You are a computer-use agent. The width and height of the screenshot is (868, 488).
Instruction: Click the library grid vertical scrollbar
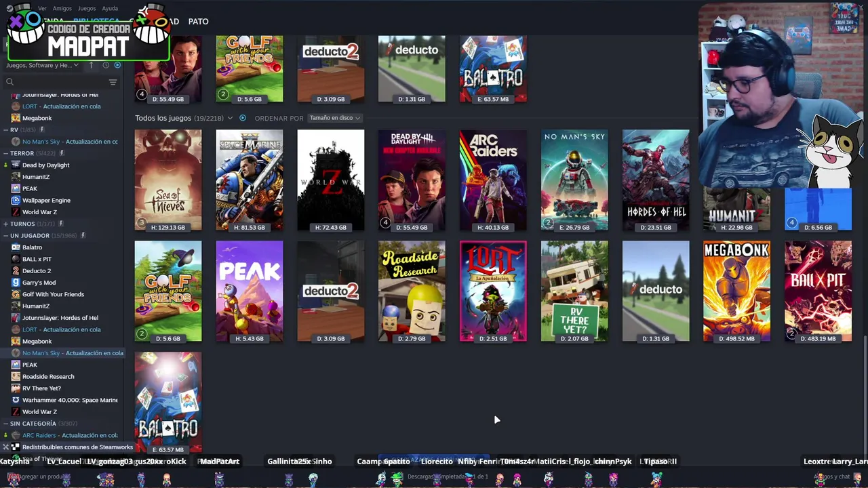(865, 396)
